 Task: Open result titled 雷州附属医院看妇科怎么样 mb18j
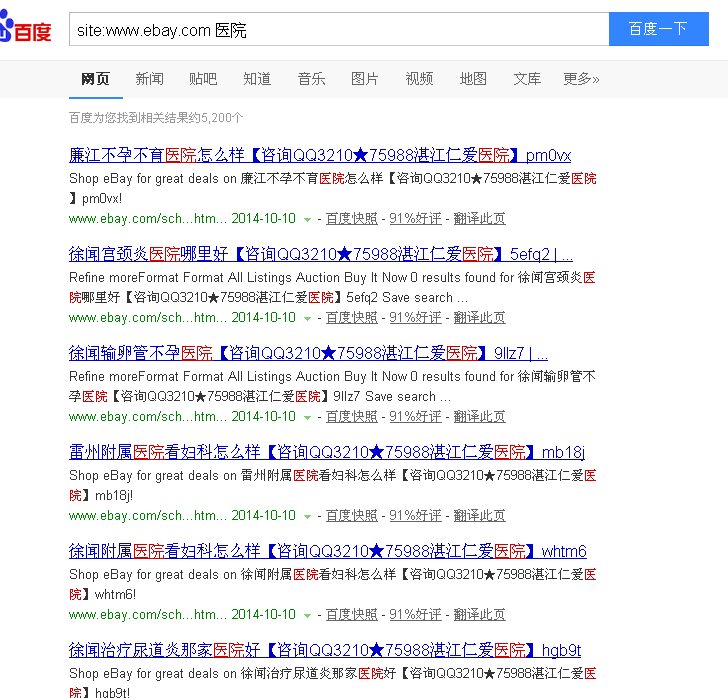click(327, 452)
